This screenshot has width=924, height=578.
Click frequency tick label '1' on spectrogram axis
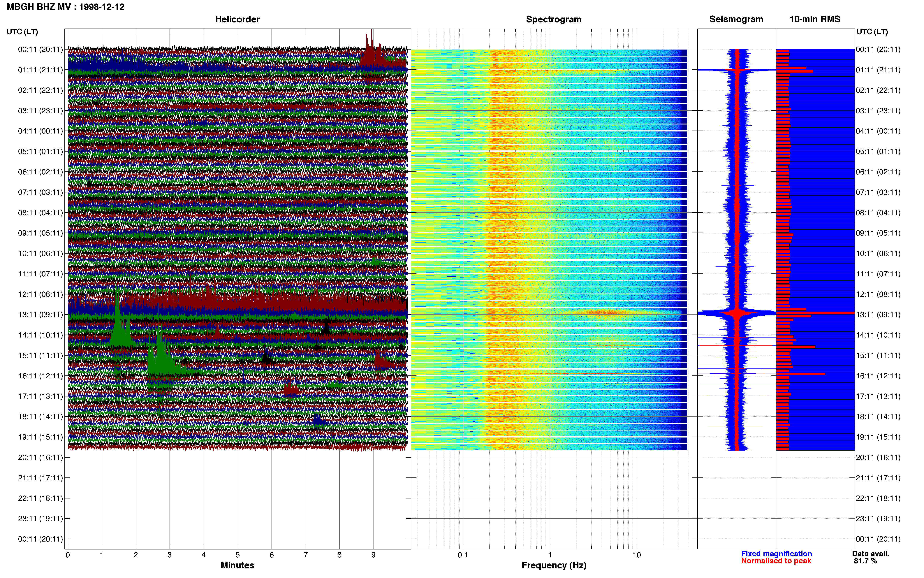tap(550, 555)
